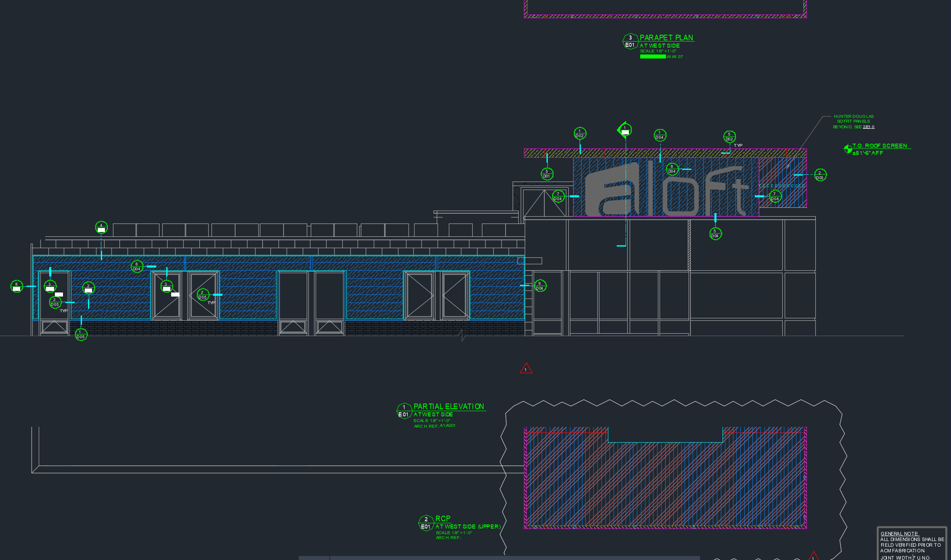Click the 1/D04 callout above aloft sign
This screenshot has height=560, width=951.
click(x=660, y=135)
